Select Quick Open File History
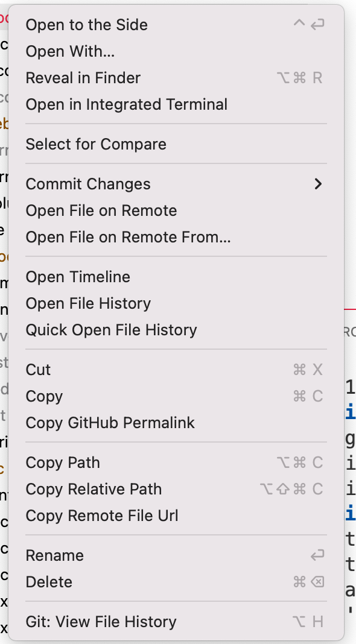 (111, 330)
